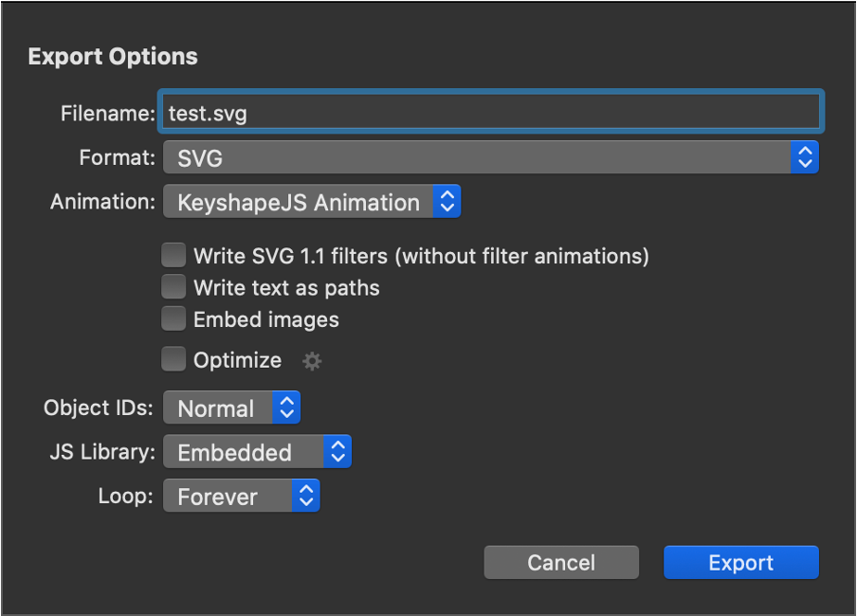Screen dimensions: 857x616
Task: Enable the Embed images checkbox
Action: pyautogui.click(x=173, y=319)
